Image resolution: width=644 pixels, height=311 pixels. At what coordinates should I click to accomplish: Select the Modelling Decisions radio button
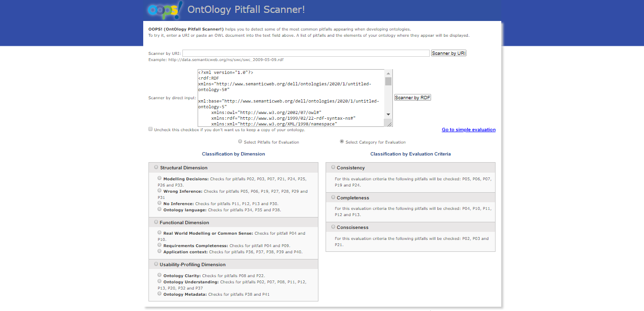coord(159,178)
